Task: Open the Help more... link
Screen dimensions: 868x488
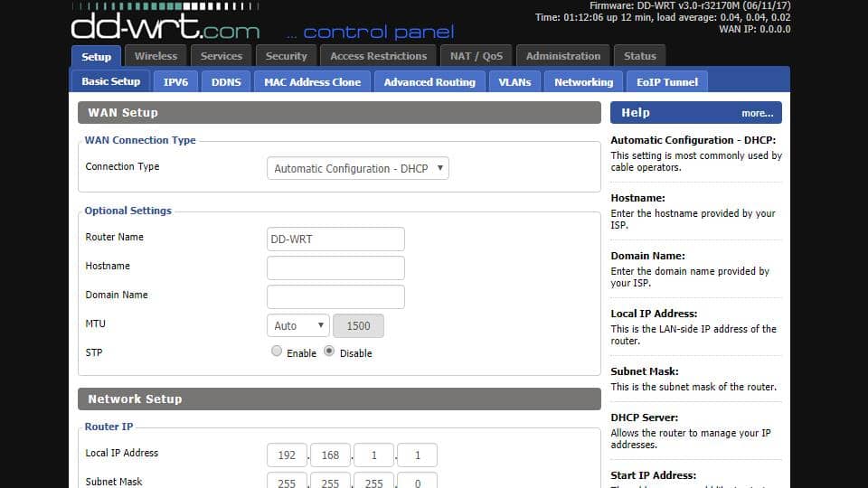Action: tap(758, 113)
